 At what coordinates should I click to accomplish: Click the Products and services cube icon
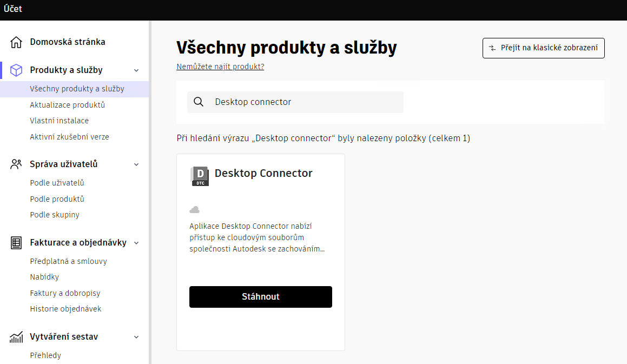16,70
